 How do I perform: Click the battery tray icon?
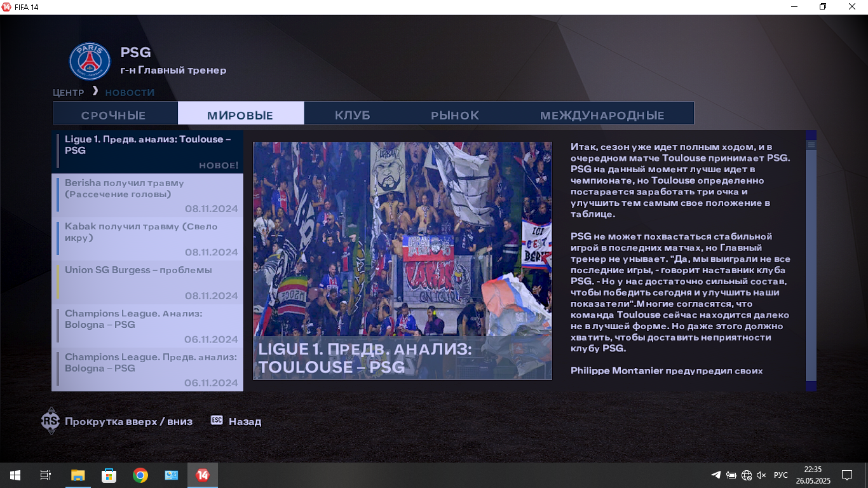[x=731, y=475]
